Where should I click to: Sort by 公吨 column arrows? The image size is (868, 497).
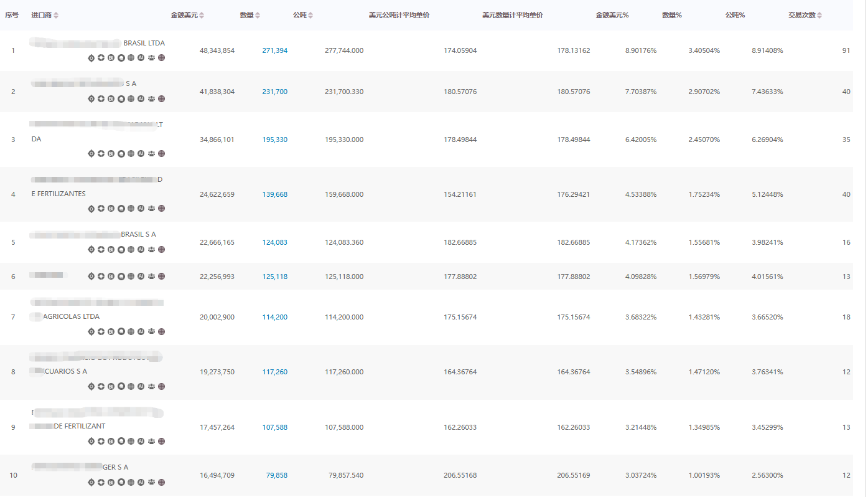[310, 16]
